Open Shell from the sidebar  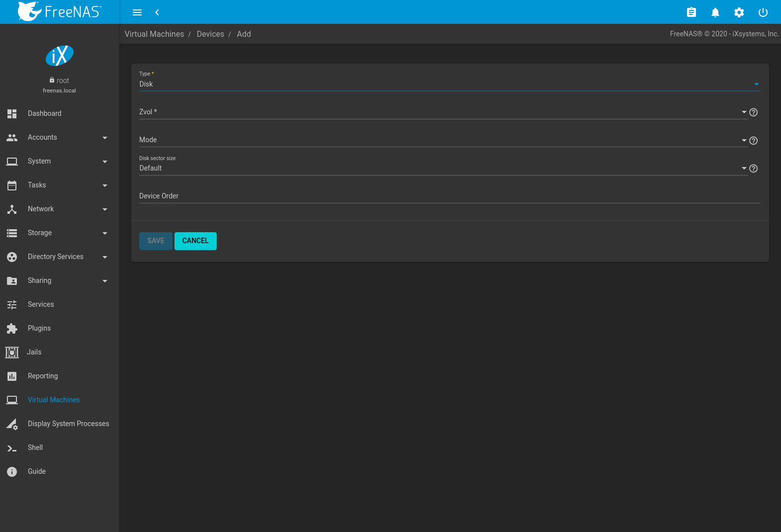pos(35,447)
